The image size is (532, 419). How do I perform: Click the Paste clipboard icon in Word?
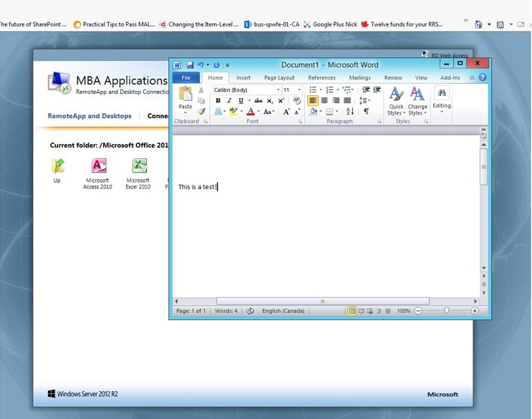(x=185, y=94)
